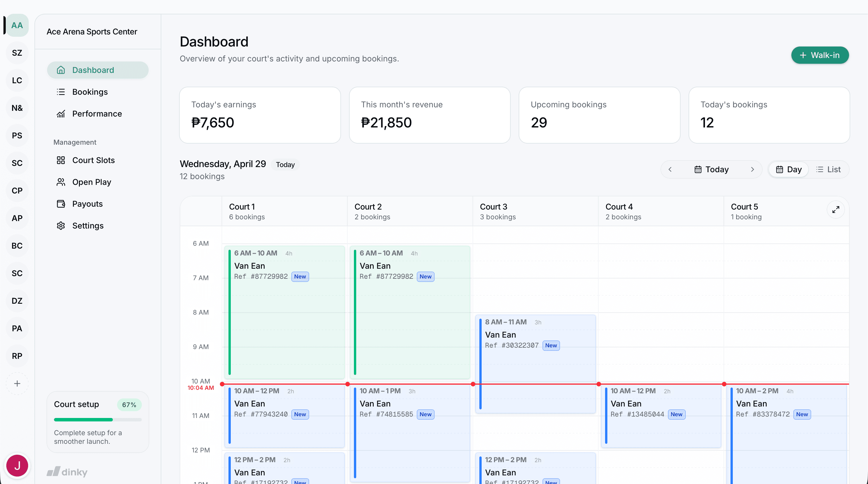The image size is (868, 484).
Task: Click New badge on Ref #30322307
Action: click(x=551, y=345)
